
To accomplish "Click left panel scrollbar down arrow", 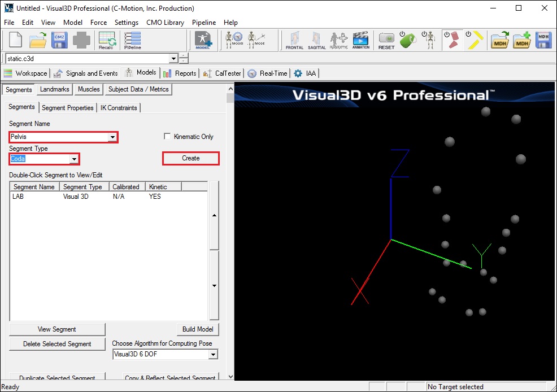I will [230, 376].
